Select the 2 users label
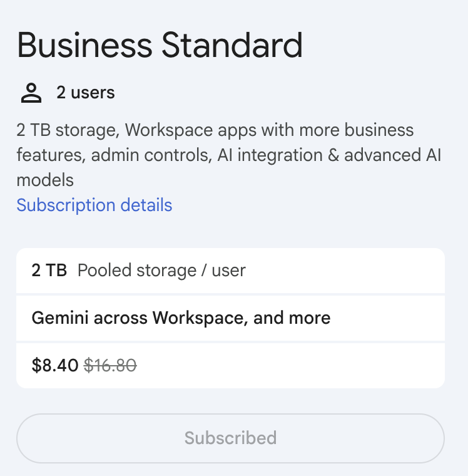Image resolution: width=468 pixels, height=476 pixels. [x=86, y=93]
